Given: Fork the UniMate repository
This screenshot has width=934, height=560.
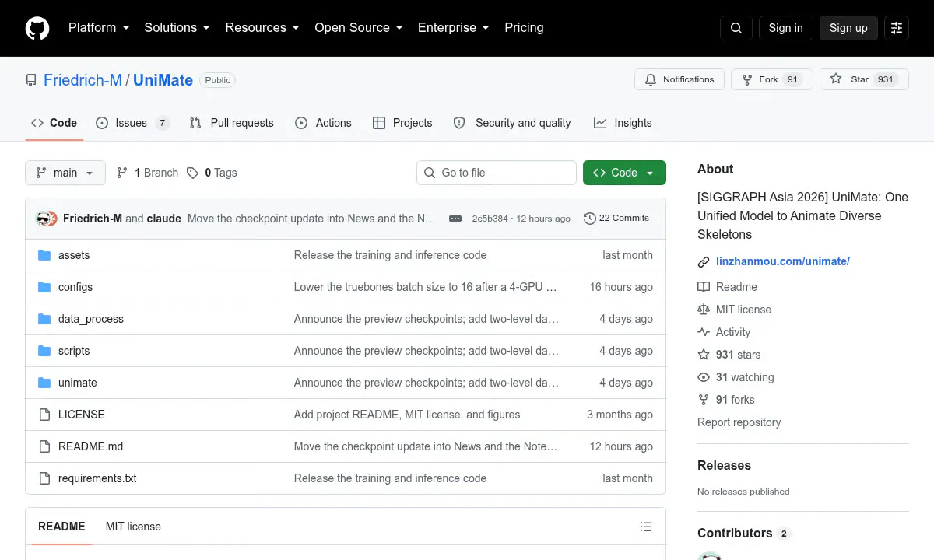Looking at the screenshot, I should pos(772,79).
